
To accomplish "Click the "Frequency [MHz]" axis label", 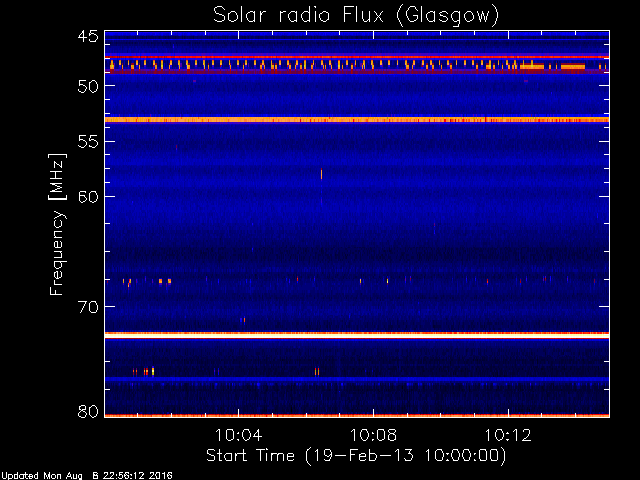I will point(57,224).
